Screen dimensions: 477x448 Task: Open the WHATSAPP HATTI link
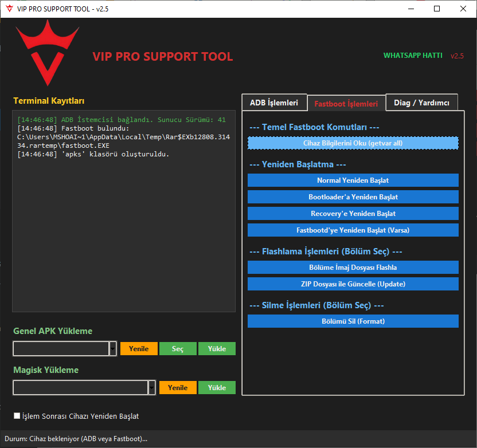[x=413, y=55]
